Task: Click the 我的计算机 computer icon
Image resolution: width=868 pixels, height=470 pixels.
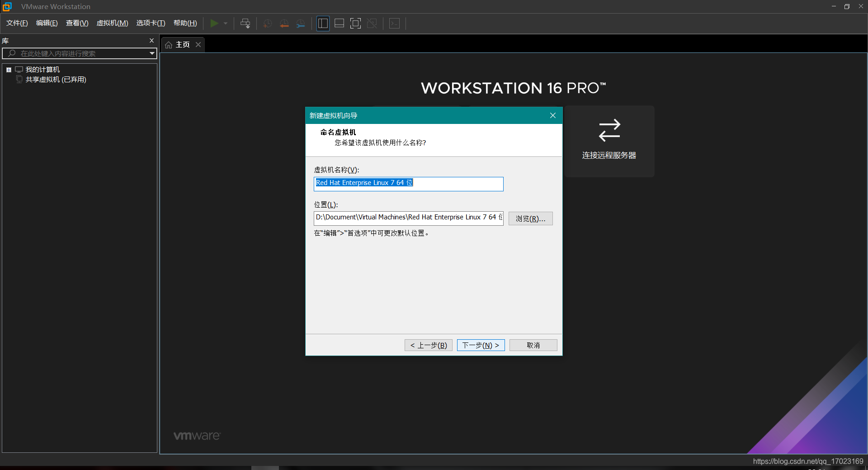Action: (19, 70)
